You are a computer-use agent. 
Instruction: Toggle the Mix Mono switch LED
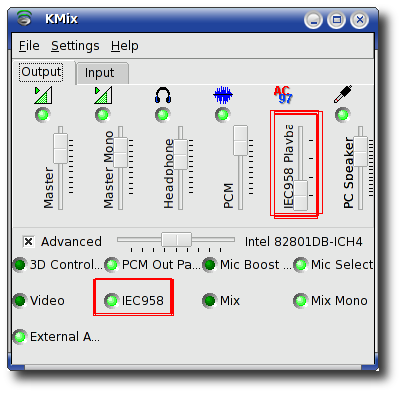pyautogui.click(x=300, y=301)
